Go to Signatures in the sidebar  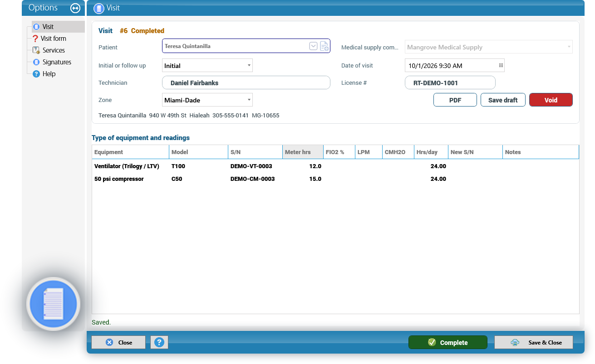tap(57, 62)
